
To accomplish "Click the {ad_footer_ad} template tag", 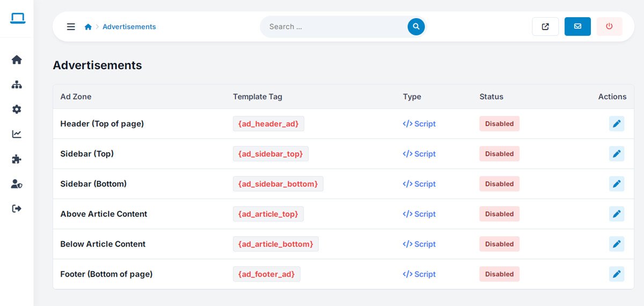I will 267,274.
